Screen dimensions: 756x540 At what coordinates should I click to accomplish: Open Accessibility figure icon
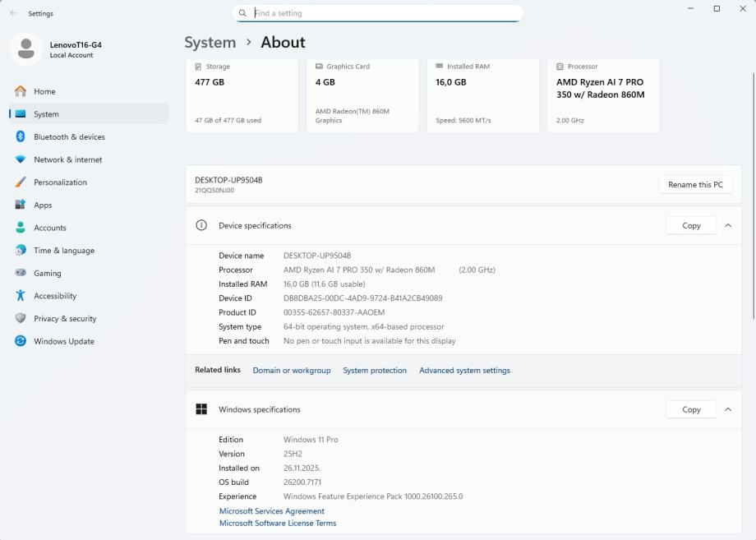click(21, 296)
